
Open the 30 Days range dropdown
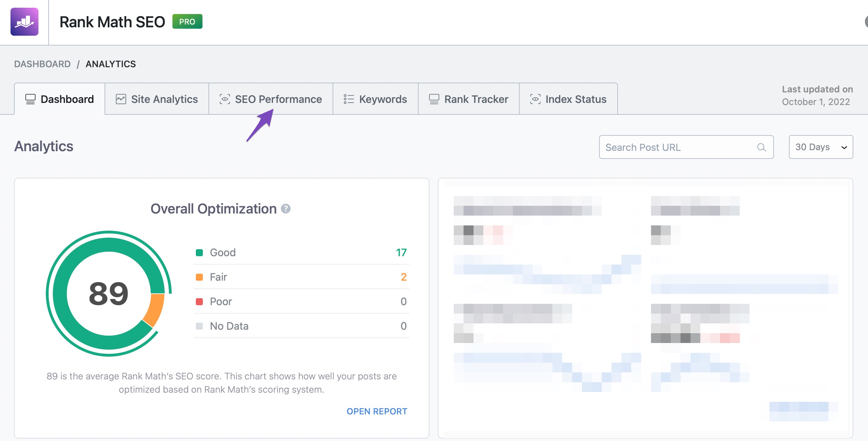tap(821, 147)
